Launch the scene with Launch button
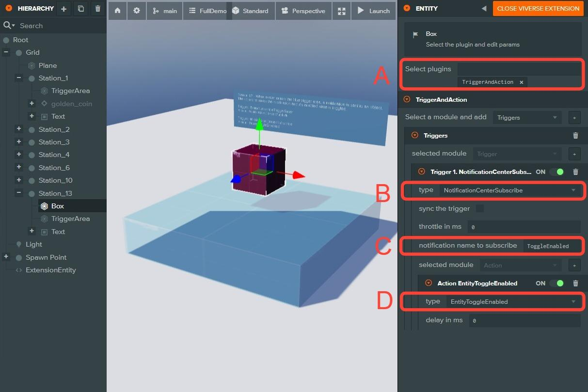588x392 pixels. pyautogui.click(x=373, y=11)
